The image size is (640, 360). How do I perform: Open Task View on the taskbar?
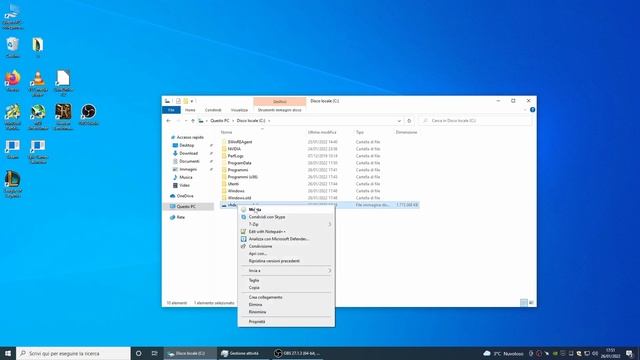(x=154, y=353)
